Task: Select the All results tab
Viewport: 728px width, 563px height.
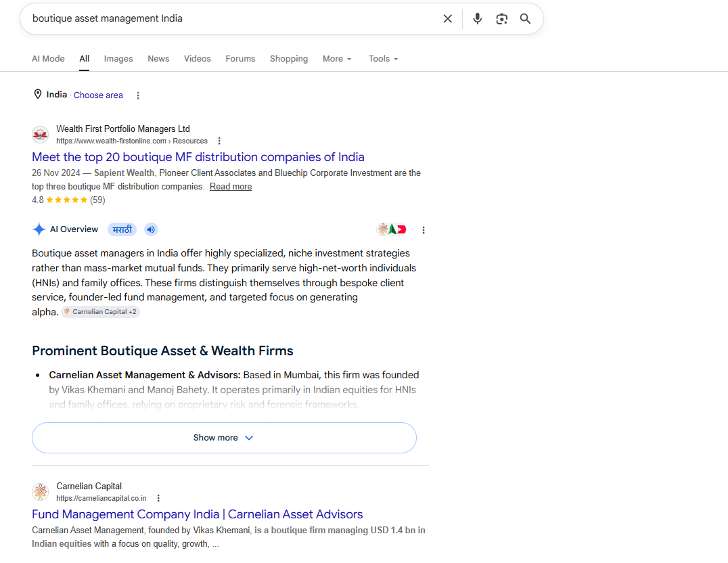Action: (x=84, y=58)
